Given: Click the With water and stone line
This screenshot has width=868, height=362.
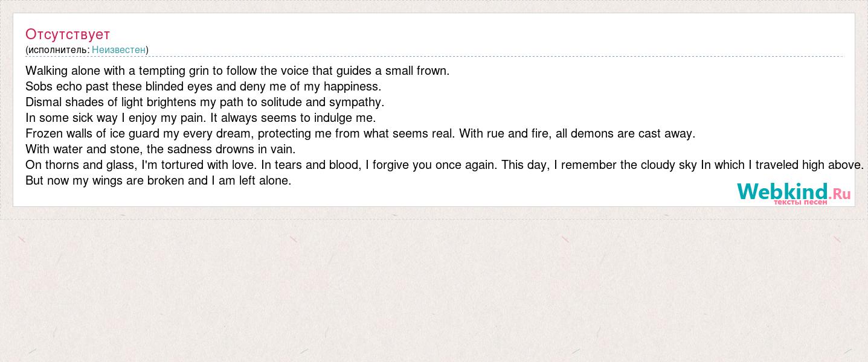Looking at the screenshot, I should [x=160, y=149].
